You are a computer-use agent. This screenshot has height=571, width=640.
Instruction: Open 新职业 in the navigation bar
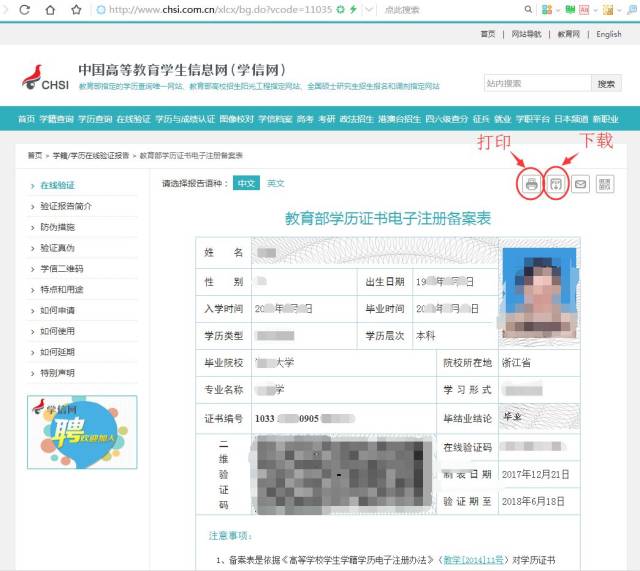pyautogui.click(x=606, y=119)
